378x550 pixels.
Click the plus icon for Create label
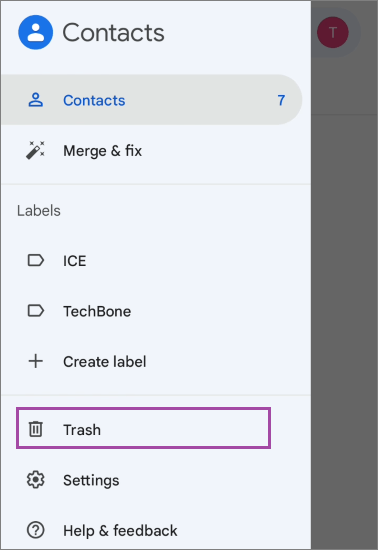point(35,361)
